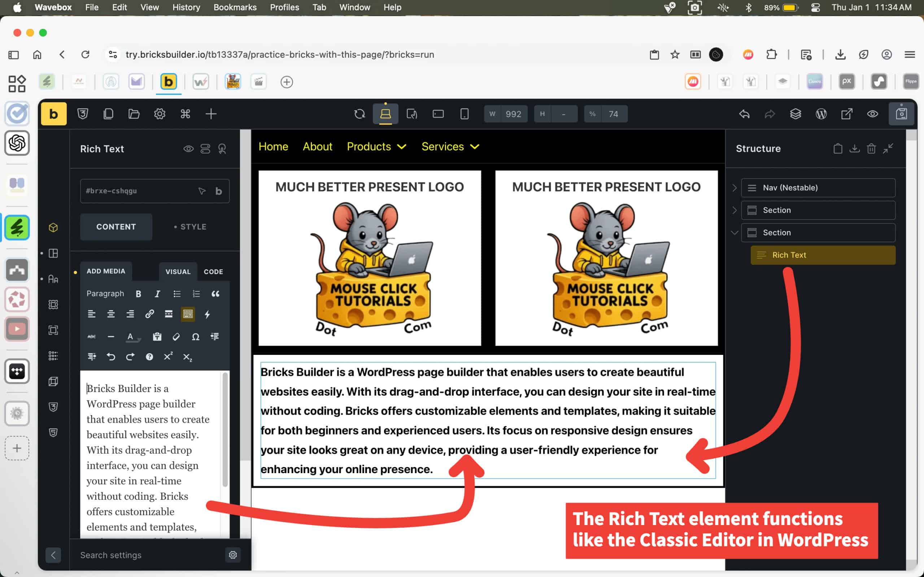The height and width of the screenshot is (577, 924).
Task: Insert a blockquote in the editor
Action: point(215,294)
